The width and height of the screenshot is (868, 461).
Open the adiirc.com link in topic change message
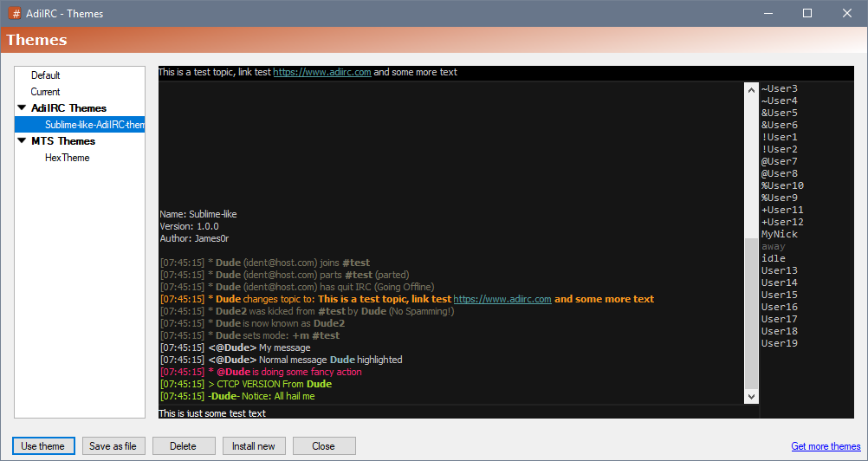(502, 300)
